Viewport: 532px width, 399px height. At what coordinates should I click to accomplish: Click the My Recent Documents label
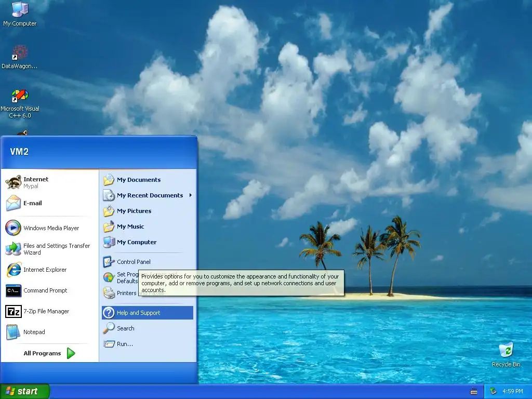[x=150, y=195]
